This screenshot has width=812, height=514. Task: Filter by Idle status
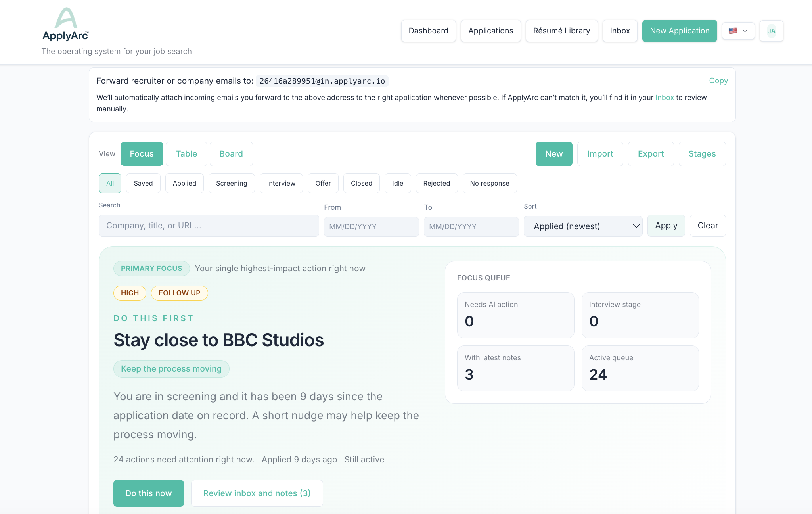398,183
